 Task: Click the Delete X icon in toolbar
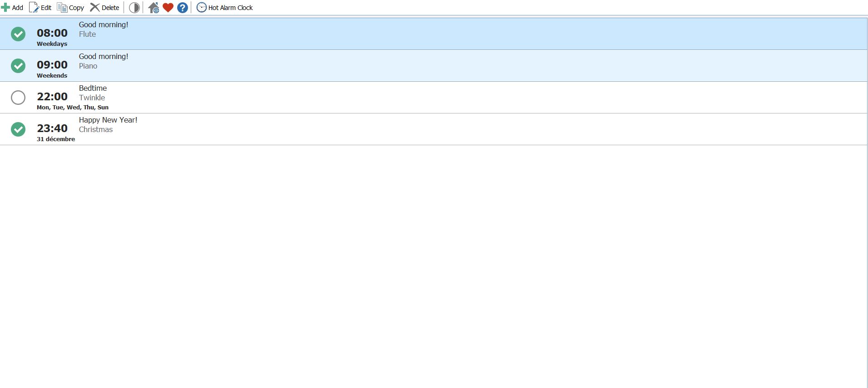pyautogui.click(x=94, y=8)
